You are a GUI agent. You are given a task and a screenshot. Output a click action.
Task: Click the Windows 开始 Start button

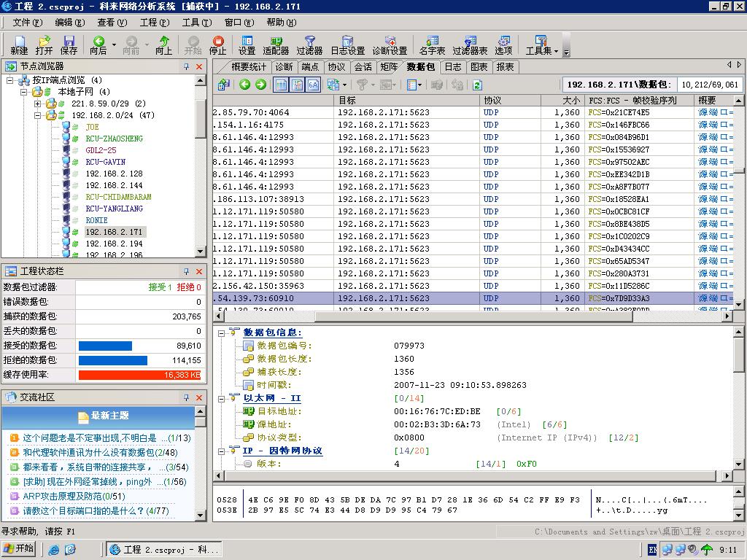(x=20, y=549)
